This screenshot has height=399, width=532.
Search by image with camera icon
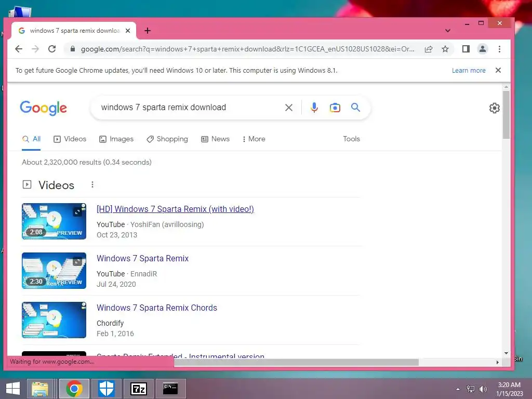(x=335, y=108)
